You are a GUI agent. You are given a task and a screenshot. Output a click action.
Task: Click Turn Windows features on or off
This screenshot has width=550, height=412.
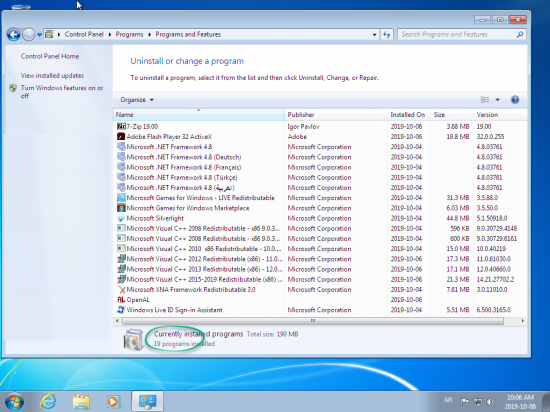[62, 92]
